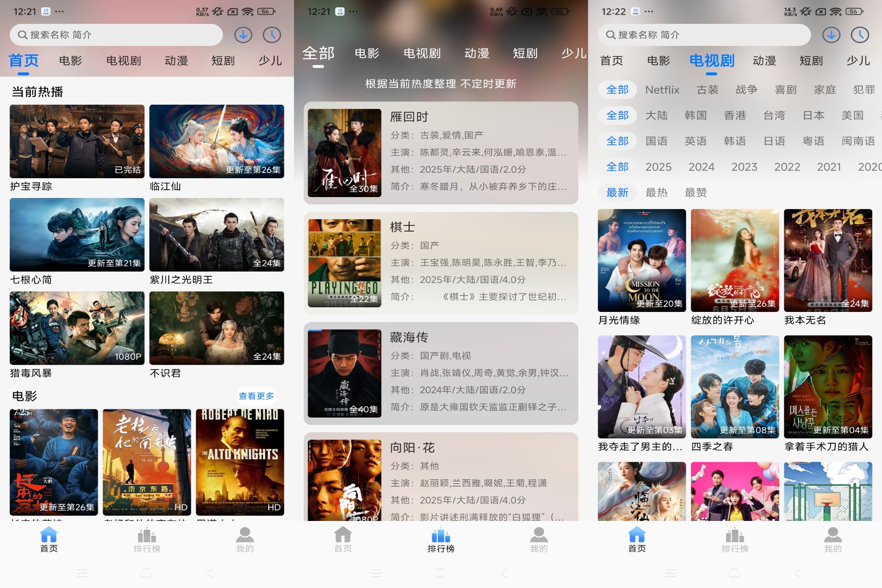Switch to the 动漫 tab on the left screen
Viewport: 882px width, 588px height.
(176, 61)
